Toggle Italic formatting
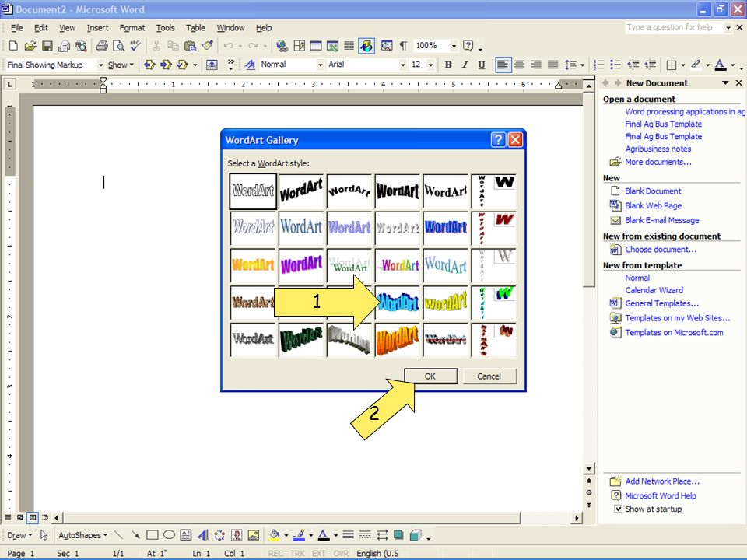This screenshot has width=747, height=560. [x=465, y=65]
